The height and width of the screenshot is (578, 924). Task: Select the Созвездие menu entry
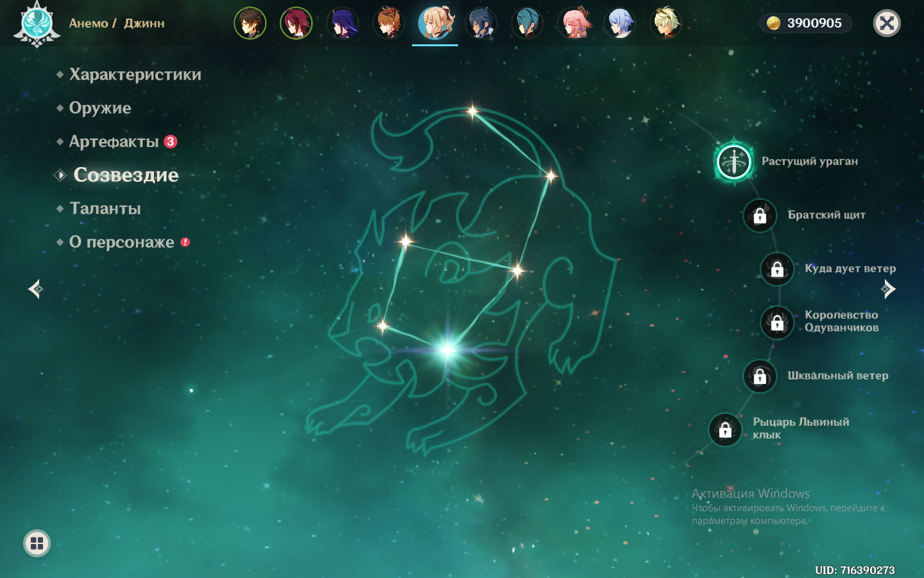point(126,175)
